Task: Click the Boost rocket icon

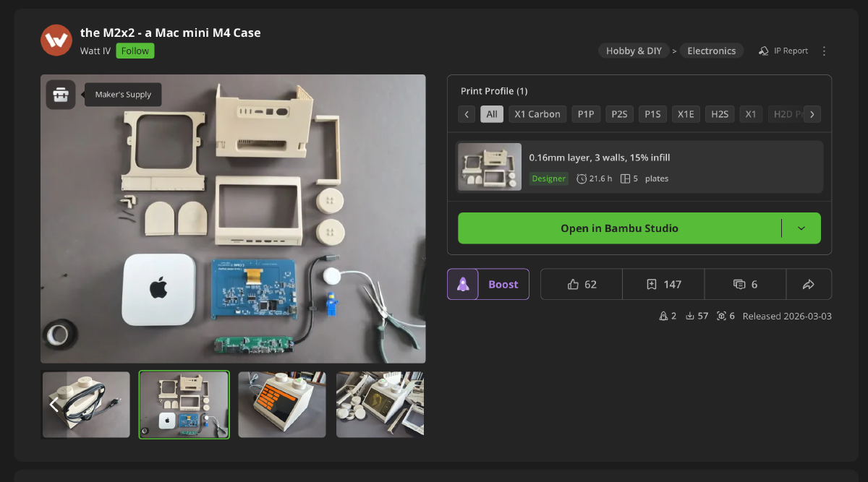Action: tap(463, 284)
